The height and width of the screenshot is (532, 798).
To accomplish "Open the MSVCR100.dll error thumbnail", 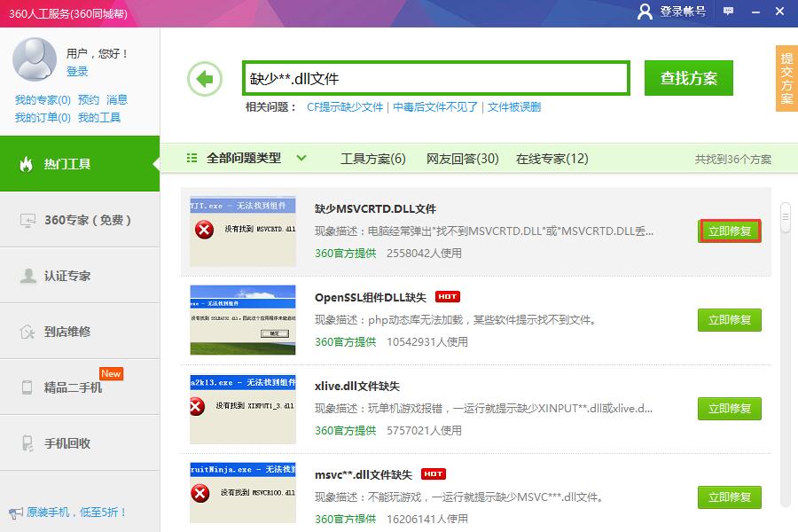I will click(243, 493).
